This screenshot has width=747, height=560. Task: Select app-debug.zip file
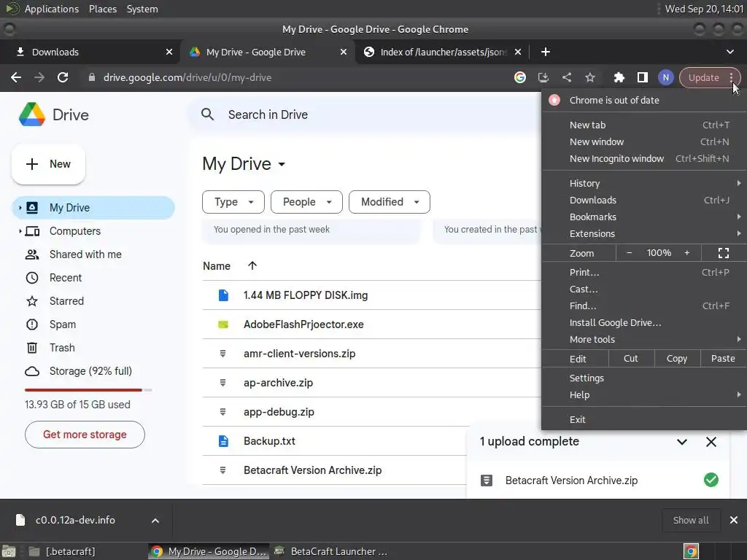(x=371, y=412)
